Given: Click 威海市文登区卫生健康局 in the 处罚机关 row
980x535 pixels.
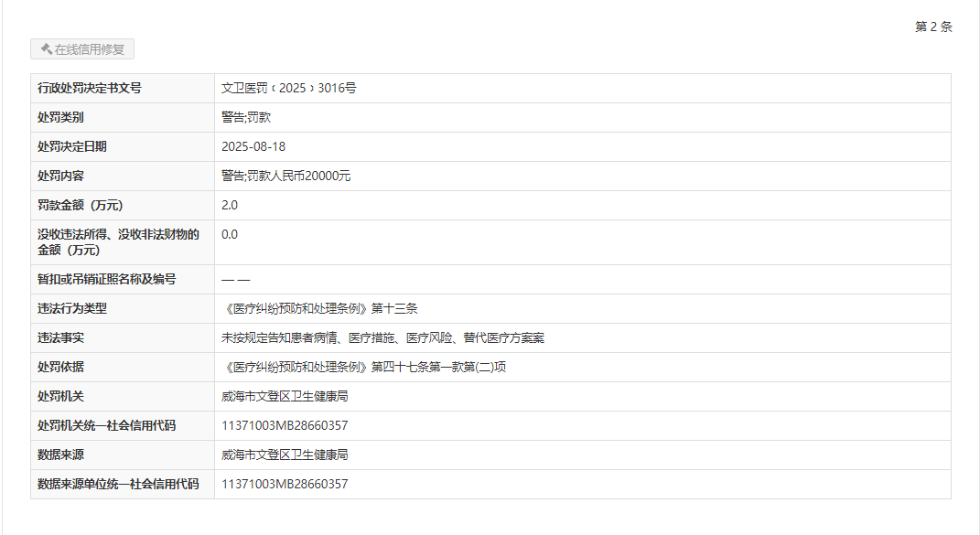Looking at the screenshot, I should [x=285, y=396].
